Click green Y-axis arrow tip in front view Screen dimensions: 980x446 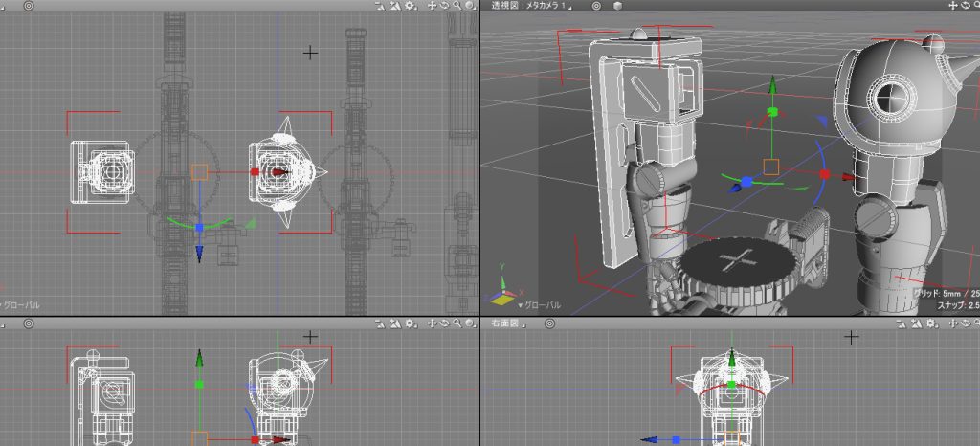pyautogui.click(x=199, y=358)
